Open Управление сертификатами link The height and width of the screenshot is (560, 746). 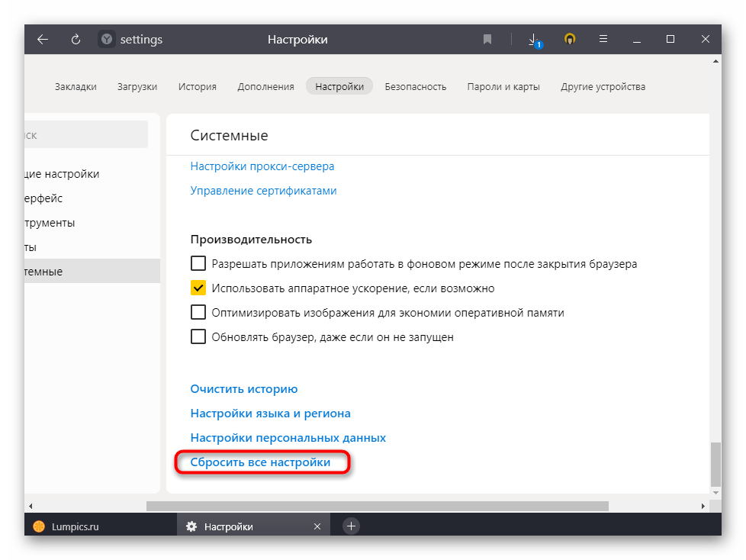pyautogui.click(x=263, y=190)
